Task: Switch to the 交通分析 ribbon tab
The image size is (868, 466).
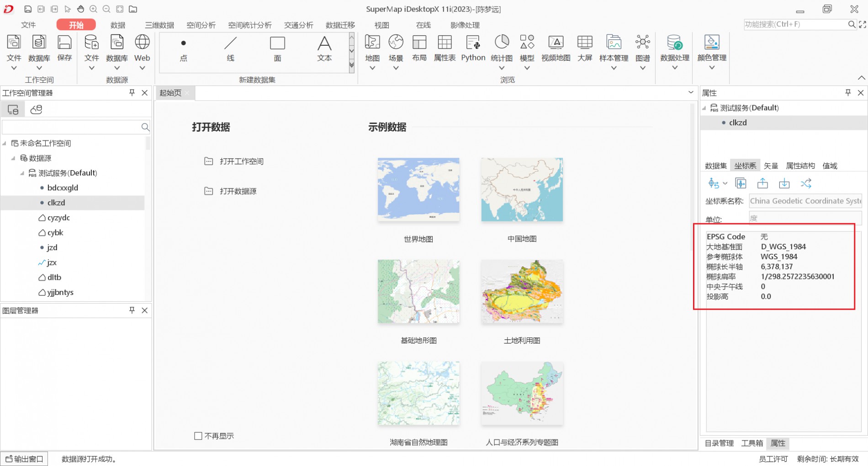Action: click(299, 25)
